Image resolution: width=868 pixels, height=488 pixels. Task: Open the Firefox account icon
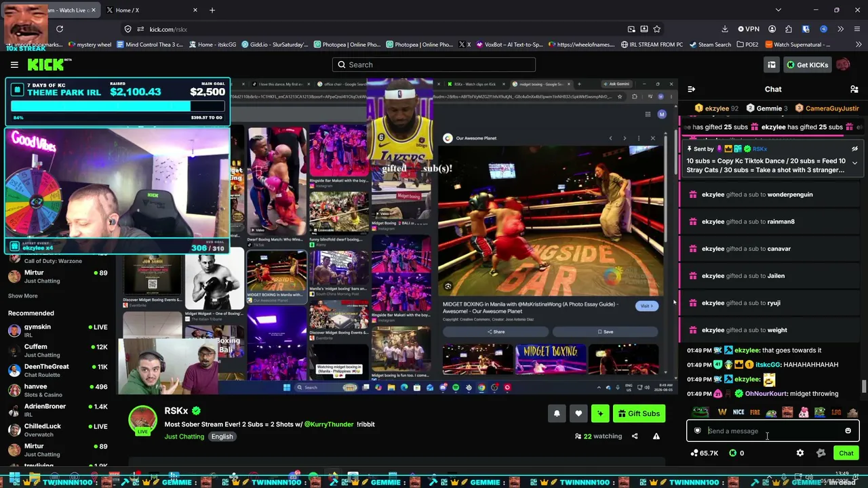(x=772, y=29)
